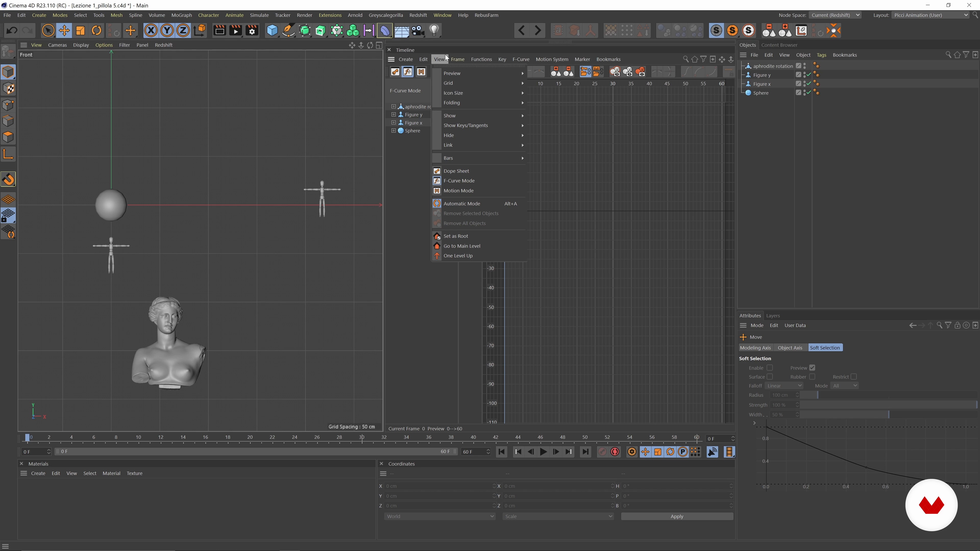Screen dimensions: 980x551
Task: Toggle Autokeying button
Action: click(x=615, y=452)
